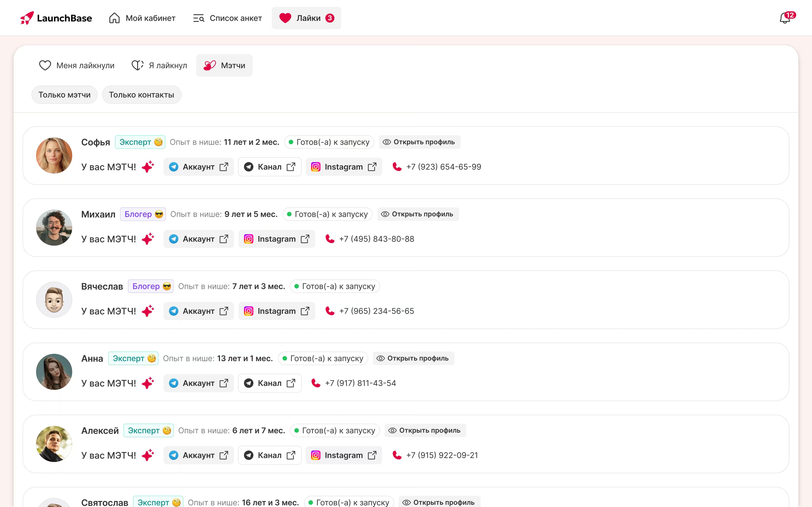The height and width of the screenshot is (507, 812).
Task: Open Михаил's Instagram link
Action: (x=277, y=239)
